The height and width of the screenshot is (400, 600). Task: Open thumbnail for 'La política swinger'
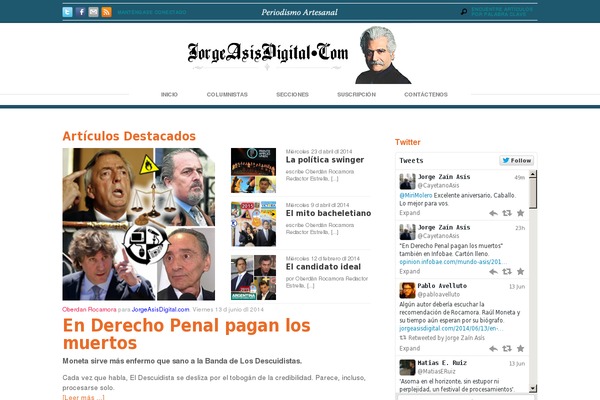point(253,170)
